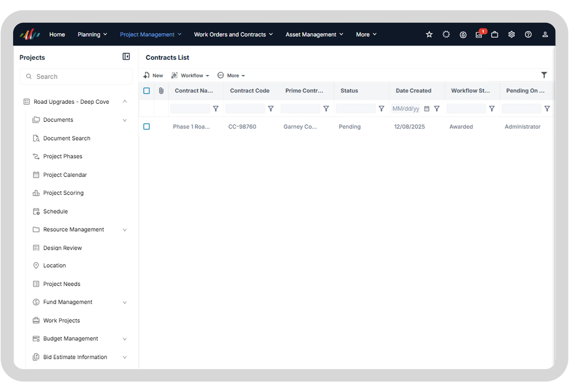Click the circular refresh icon in top bar
This screenshot has height=392, width=569.
(446, 34)
